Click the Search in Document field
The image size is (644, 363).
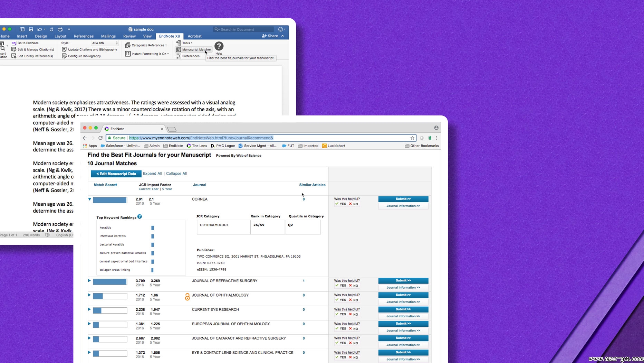point(244,29)
